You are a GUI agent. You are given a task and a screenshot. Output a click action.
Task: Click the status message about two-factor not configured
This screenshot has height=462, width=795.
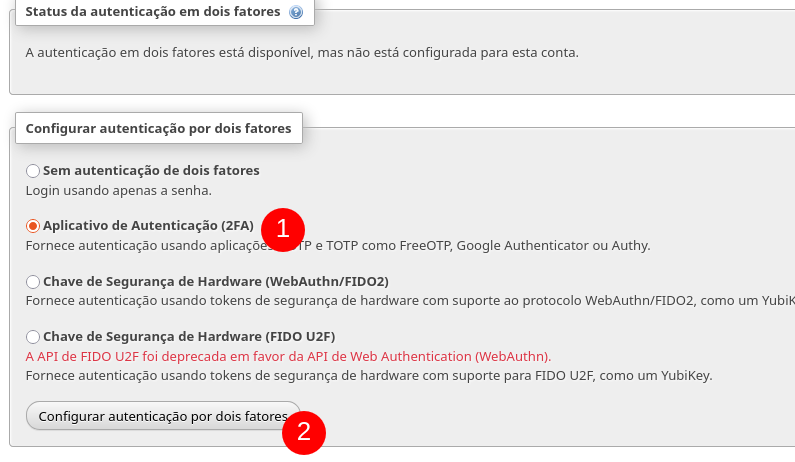tap(301, 51)
